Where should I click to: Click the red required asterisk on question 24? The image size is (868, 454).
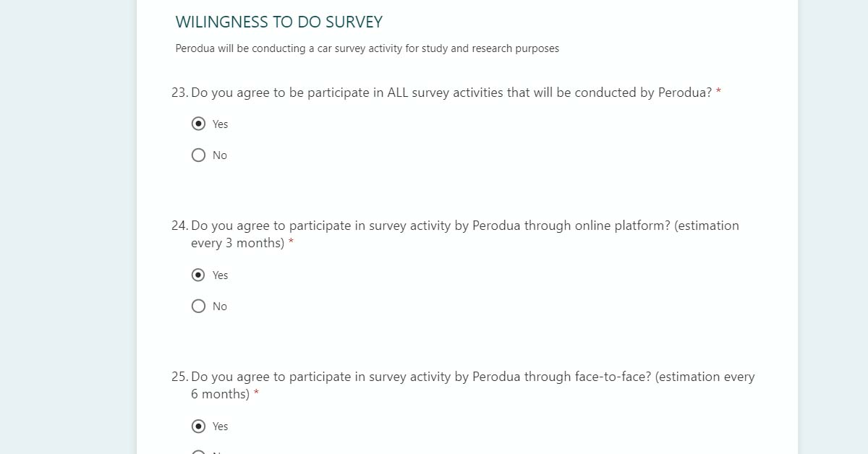(x=292, y=243)
